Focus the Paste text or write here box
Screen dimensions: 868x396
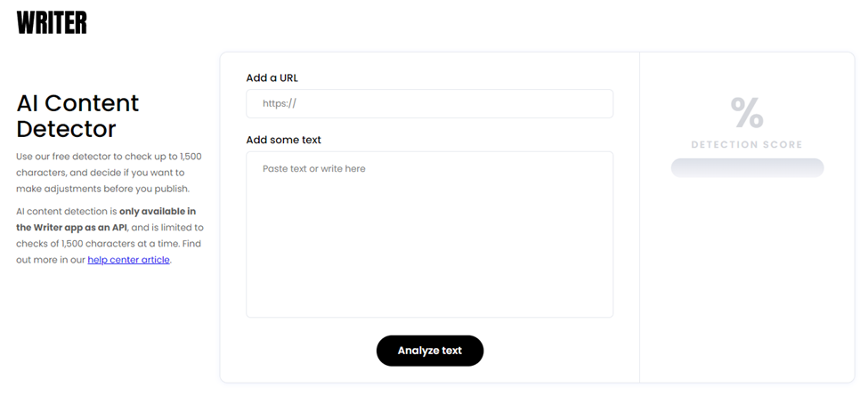[430, 235]
